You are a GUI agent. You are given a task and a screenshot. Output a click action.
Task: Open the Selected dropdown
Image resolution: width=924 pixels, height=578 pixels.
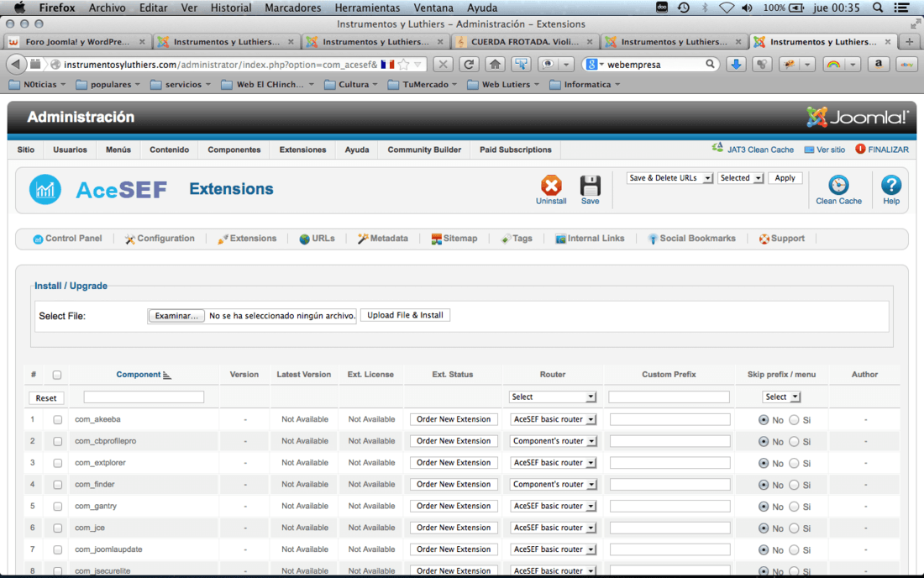click(741, 178)
